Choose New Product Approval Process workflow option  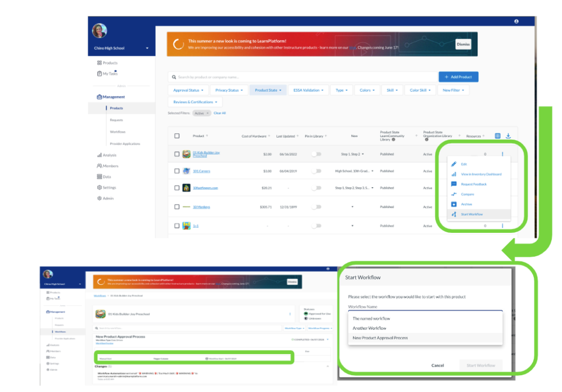pos(380,338)
